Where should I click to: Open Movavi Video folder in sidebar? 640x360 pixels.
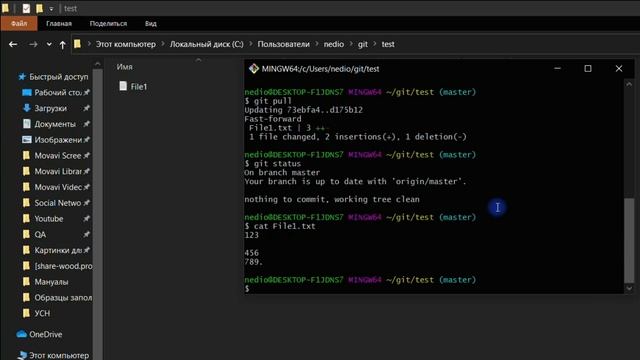(58, 187)
